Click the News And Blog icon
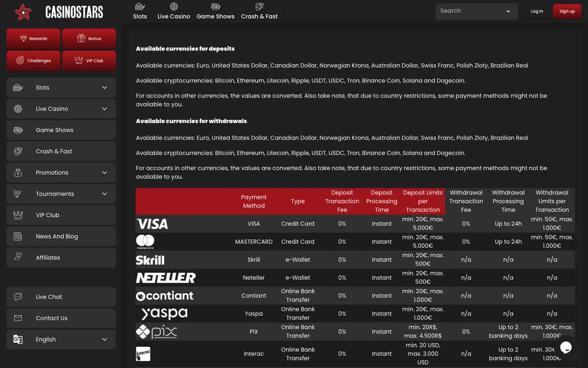This screenshot has height=368, width=588. [18, 237]
